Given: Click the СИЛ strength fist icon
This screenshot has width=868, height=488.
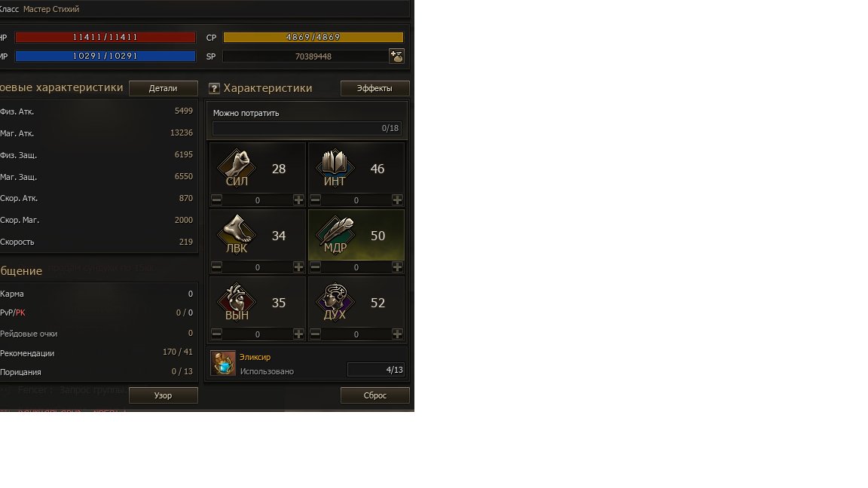Looking at the screenshot, I should tap(237, 168).
